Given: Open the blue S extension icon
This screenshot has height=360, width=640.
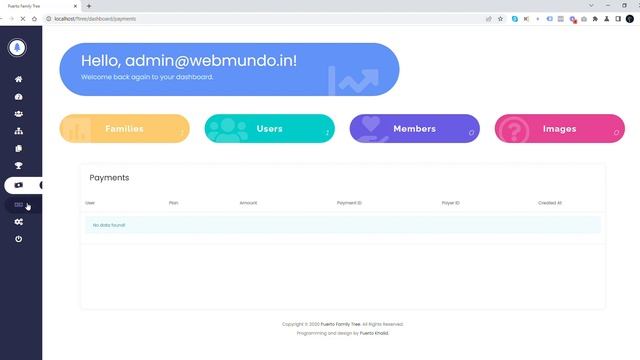Looking at the screenshot, I should [515, 19].
